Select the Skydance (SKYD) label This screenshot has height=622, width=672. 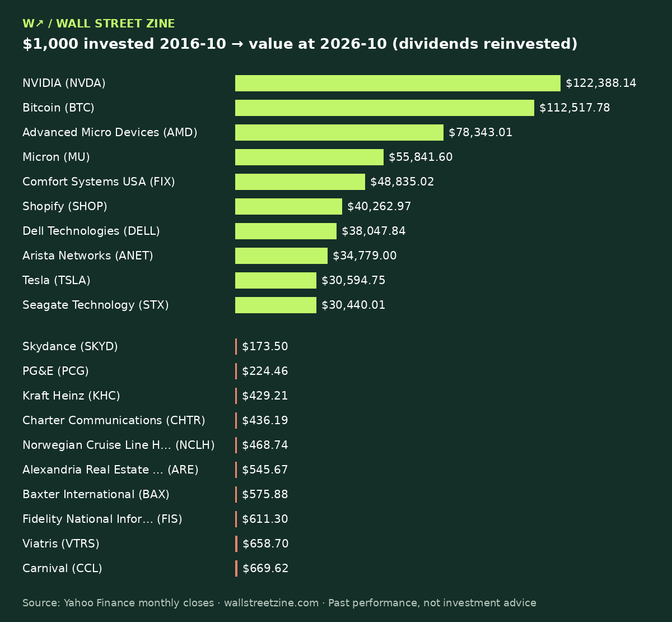(x=70, y=347)
